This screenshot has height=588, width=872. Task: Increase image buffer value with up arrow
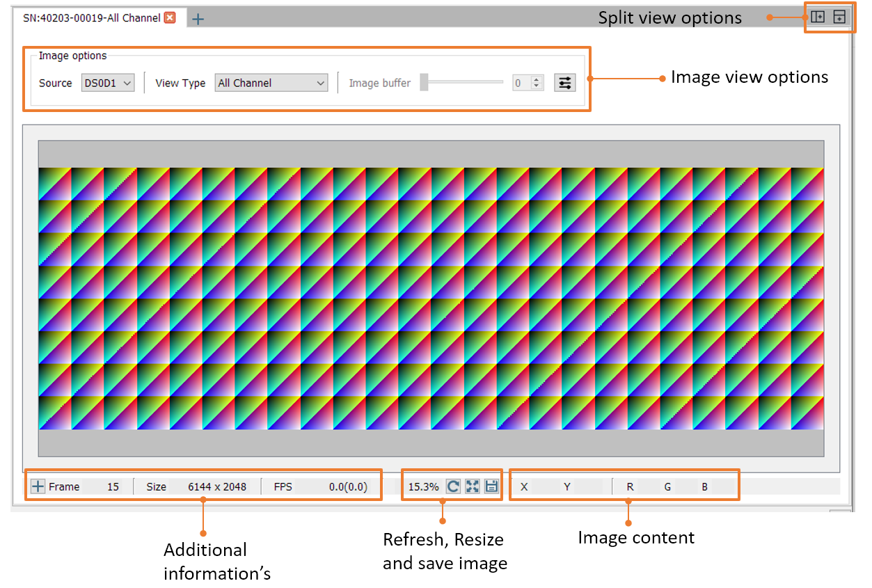coord(536,79)
